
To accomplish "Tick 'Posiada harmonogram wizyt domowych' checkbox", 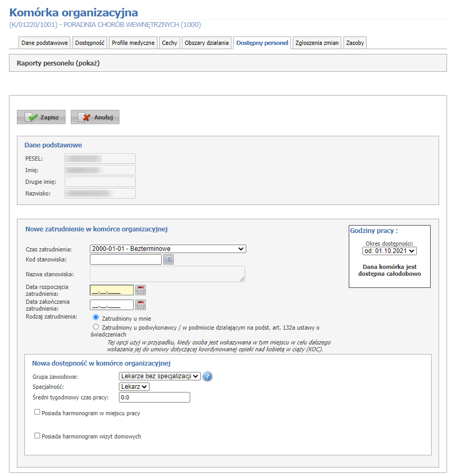I will point(38,436).
